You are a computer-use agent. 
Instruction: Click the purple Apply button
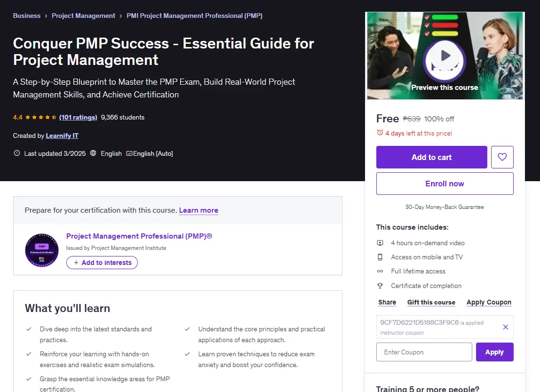(494, 352)
